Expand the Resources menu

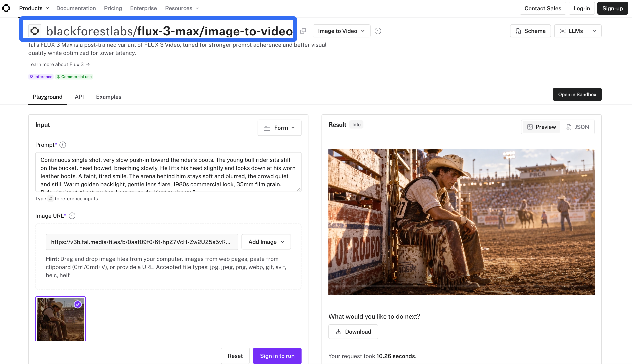[182, 8]
